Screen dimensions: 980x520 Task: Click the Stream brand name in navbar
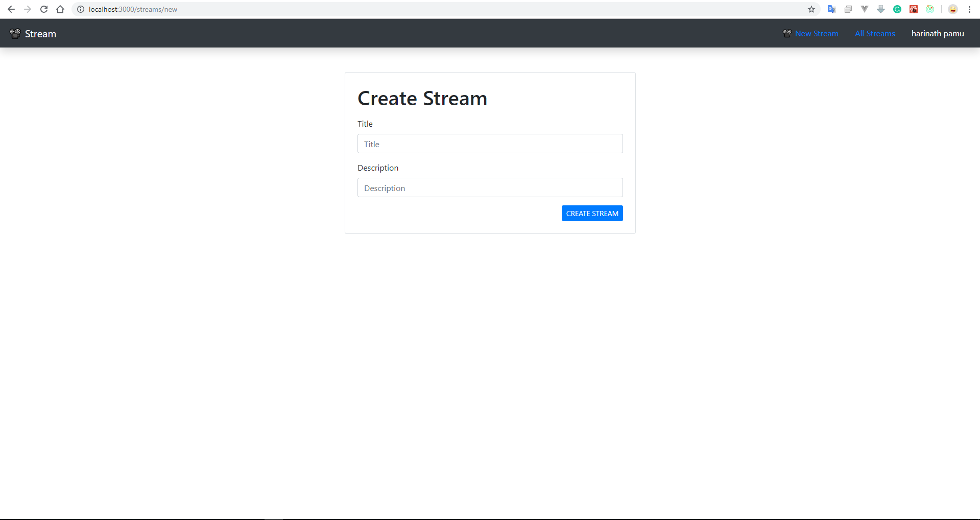point(40,34)
